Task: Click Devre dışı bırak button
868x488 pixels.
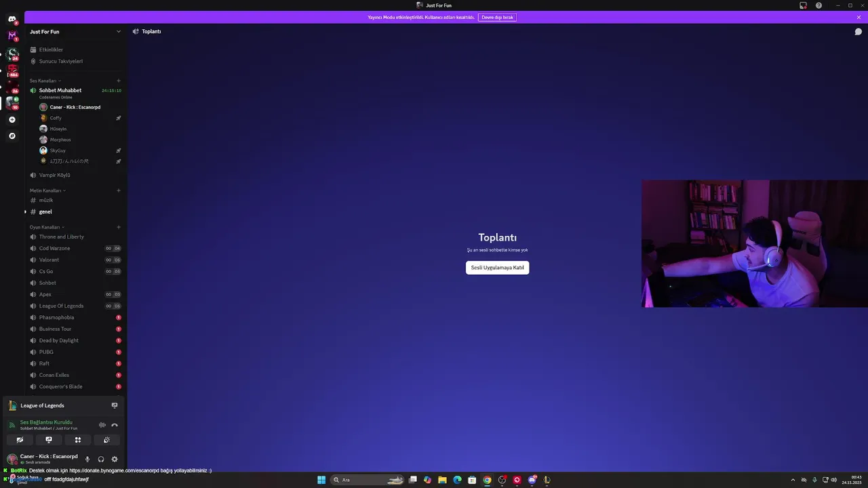Action: [x=497, y=17]
